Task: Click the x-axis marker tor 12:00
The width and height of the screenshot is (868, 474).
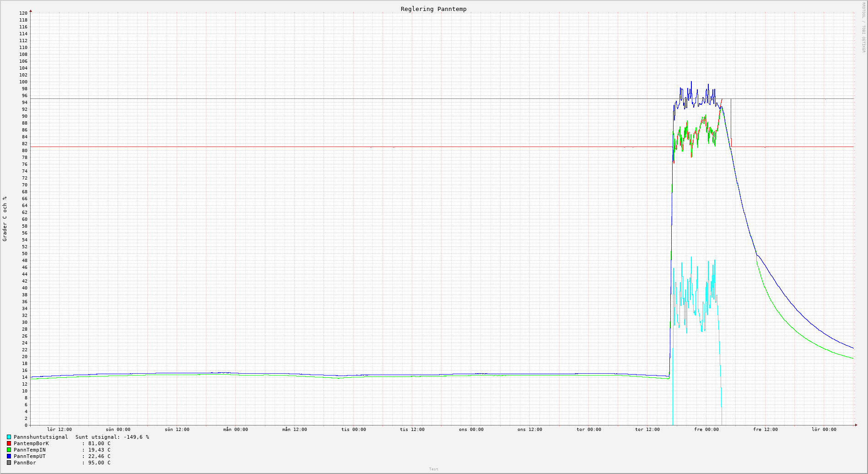Action: click(x=647, y=430)
